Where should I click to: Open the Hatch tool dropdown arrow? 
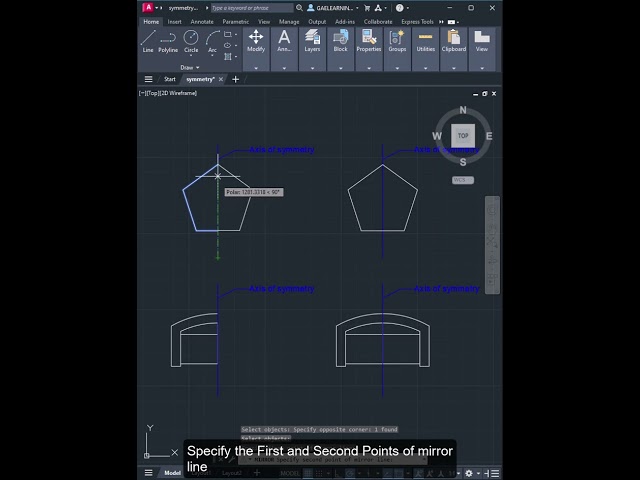tap(236, 56)
